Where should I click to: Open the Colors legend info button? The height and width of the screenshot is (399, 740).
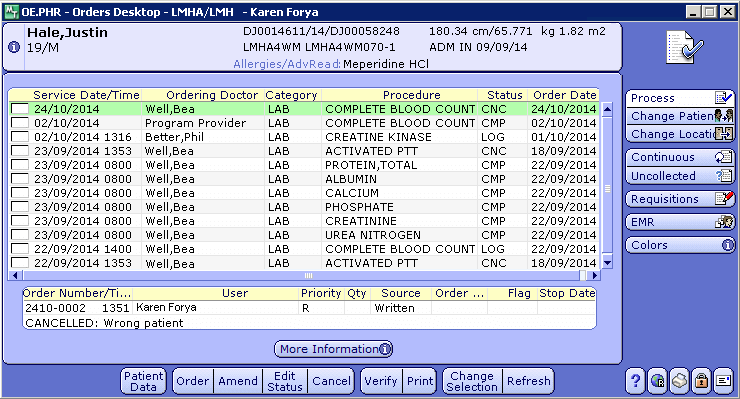(728, 245)
